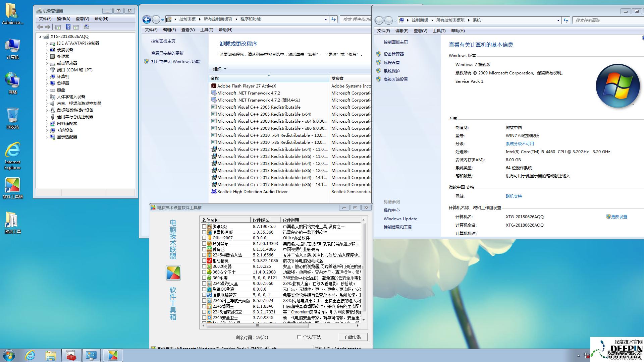The image size is (644, 362).
Task: Open 打开或关闭 Windows 功能 link
Action: pos(175,62)
